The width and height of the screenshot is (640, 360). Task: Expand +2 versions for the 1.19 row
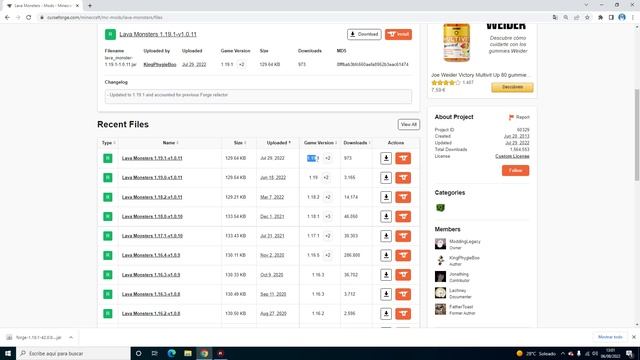click(x=326, y=178)
